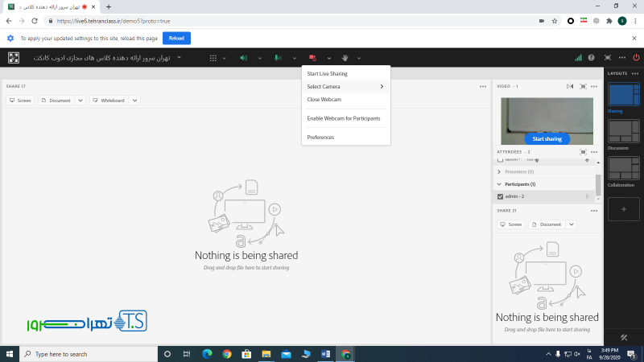Image resolution: width=644 pixels, height=362 pixels.
Task: Choose Start Live Sharing from webcam menu
Action: (327, 74)
